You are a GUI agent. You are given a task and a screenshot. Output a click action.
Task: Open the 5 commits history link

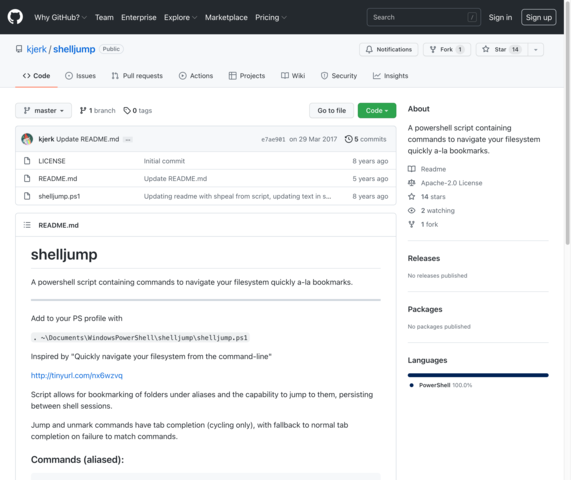pyautogui.click(x=365, y=139)
